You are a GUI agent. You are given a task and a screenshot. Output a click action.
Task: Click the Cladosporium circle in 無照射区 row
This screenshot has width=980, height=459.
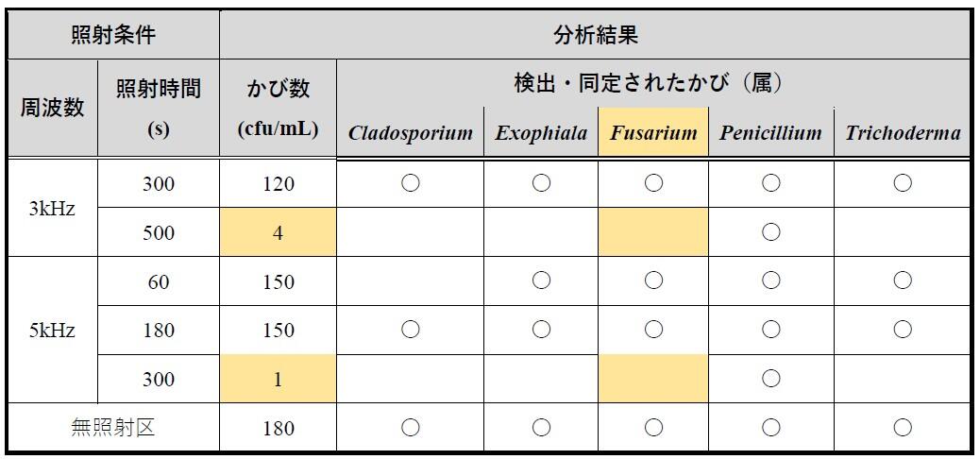[411, 428]
